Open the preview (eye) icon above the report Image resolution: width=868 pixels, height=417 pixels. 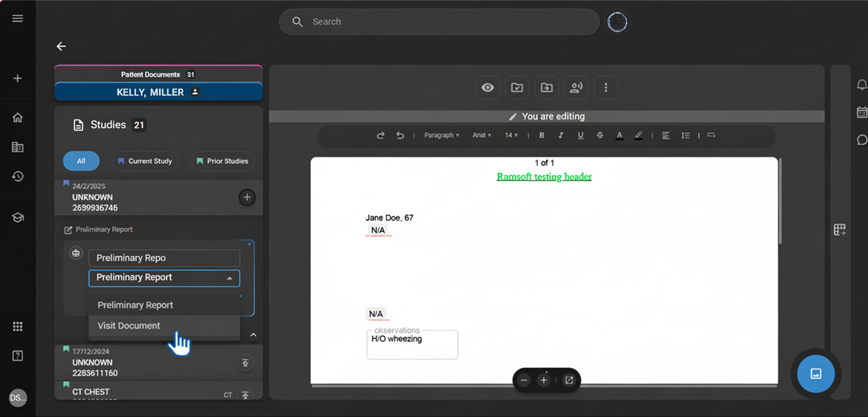pyautogui.click(x=487, y=87)
